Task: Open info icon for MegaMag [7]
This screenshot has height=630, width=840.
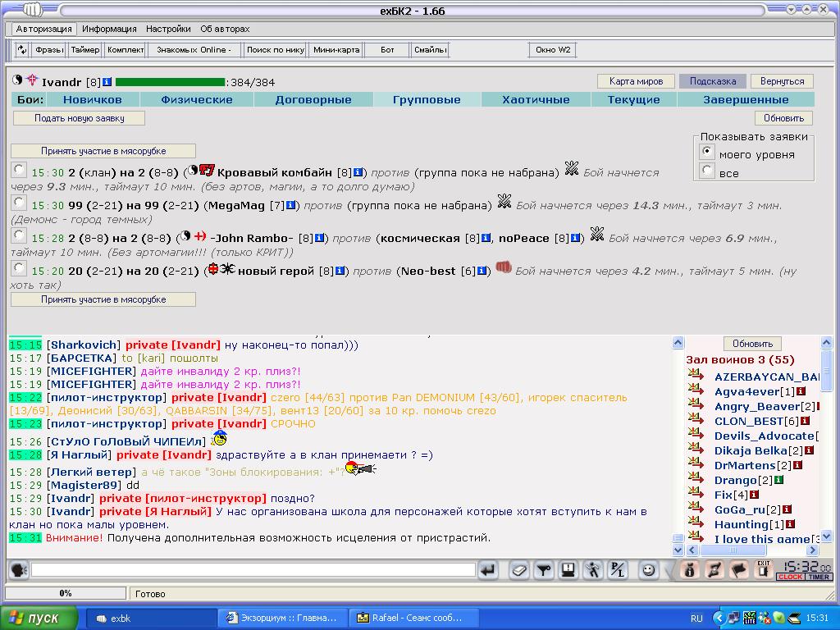Action: pyautogui.click(x=291, y=205)
